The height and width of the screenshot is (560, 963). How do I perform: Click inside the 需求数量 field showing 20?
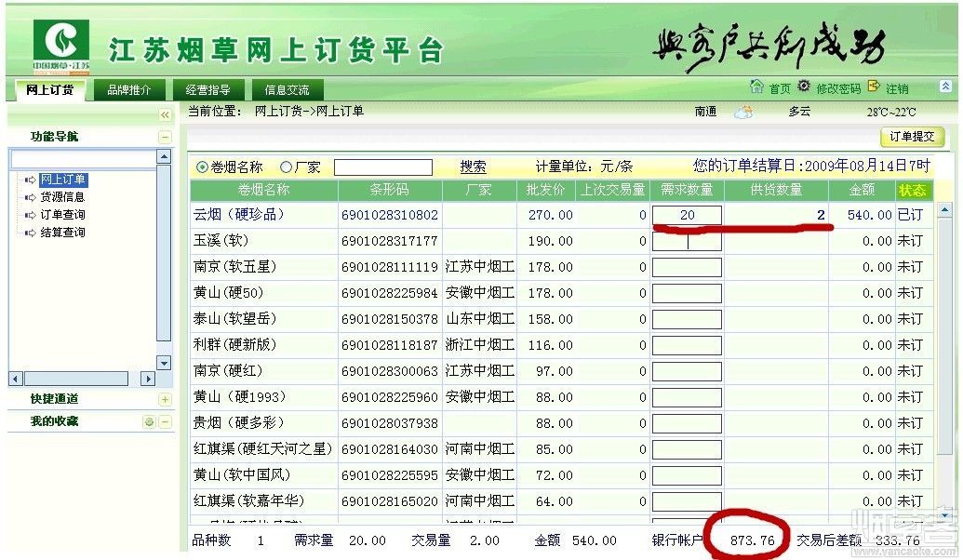pyautogui.click(x=687, y=214)
